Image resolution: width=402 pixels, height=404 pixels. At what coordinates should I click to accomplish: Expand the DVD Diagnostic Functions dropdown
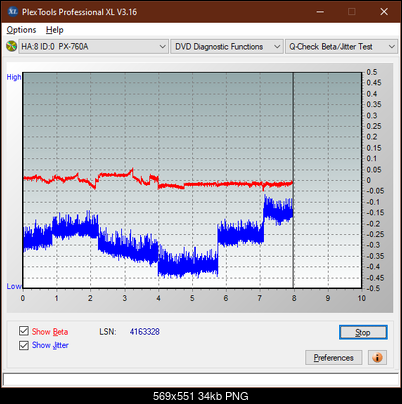coord(227,47)
